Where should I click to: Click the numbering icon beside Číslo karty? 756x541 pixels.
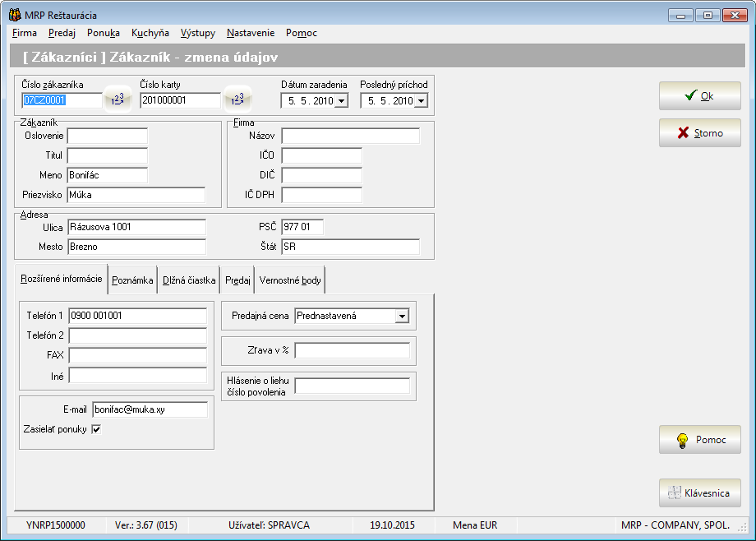click(237, 100)
